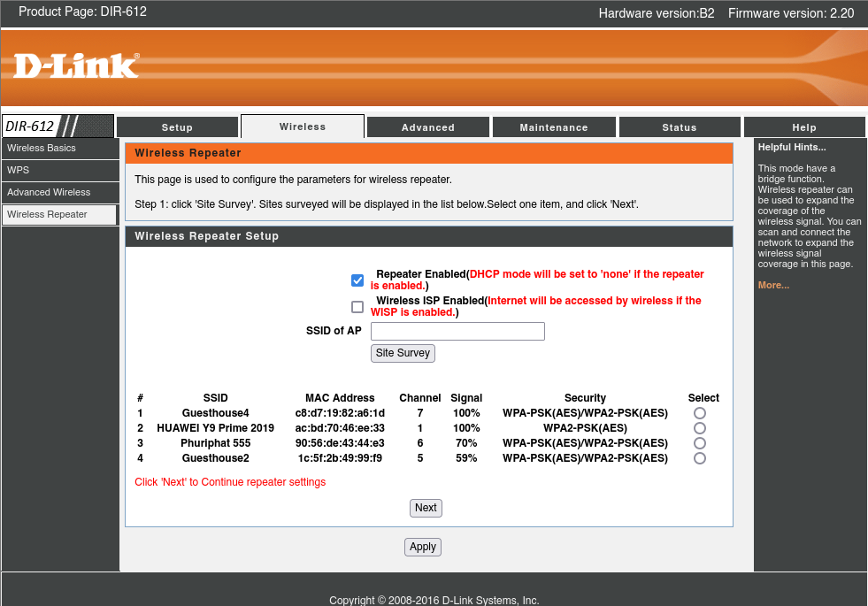Click the Phuriphat 555 SSID cell
The height and width of the screenshot is (606, 868).
pos(215,442)
